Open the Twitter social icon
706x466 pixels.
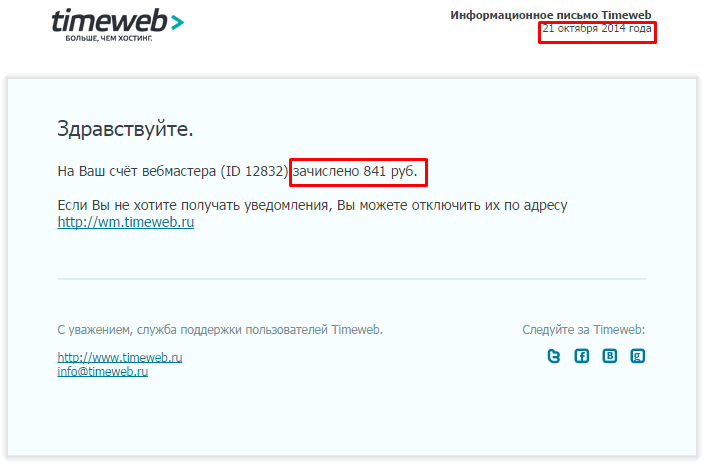pos(553,356)
